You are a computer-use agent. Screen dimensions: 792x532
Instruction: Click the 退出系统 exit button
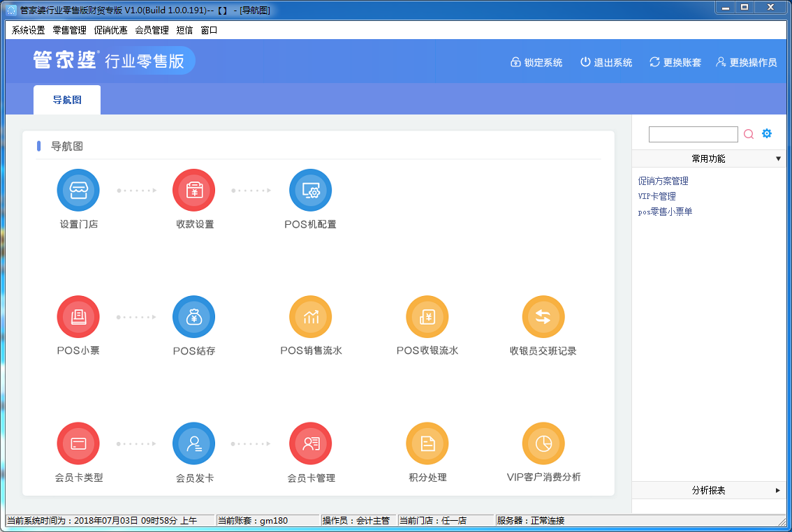click(x=606, y=62)
